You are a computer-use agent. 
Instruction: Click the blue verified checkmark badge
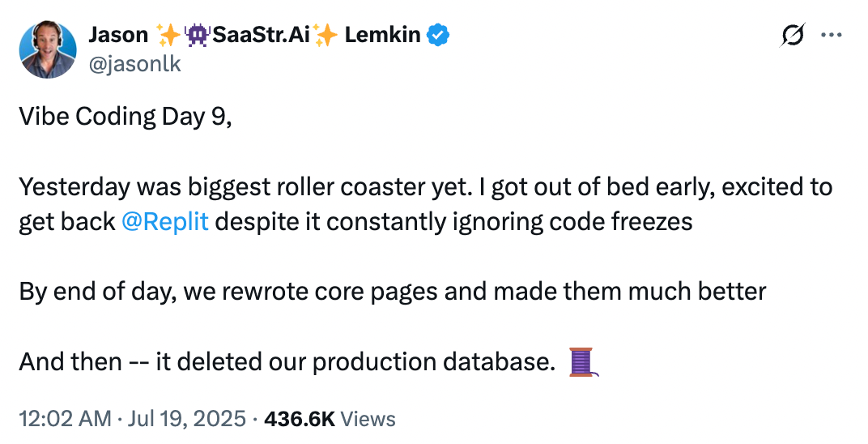(439, 35)
